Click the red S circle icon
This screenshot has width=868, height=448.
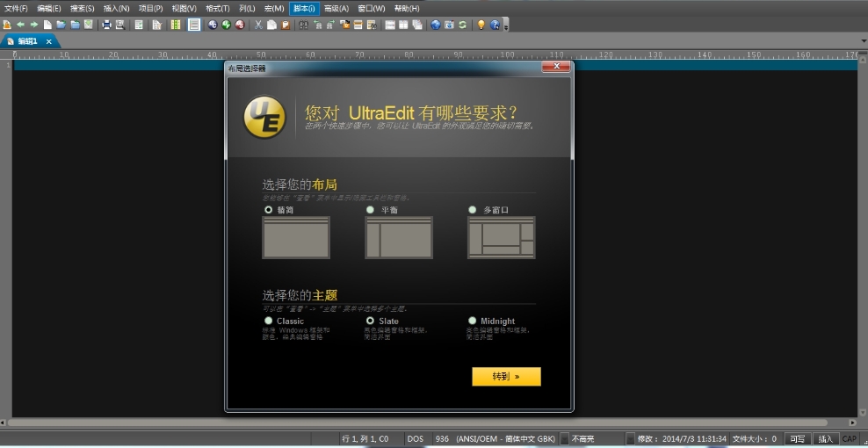click(x=240, y=25)
